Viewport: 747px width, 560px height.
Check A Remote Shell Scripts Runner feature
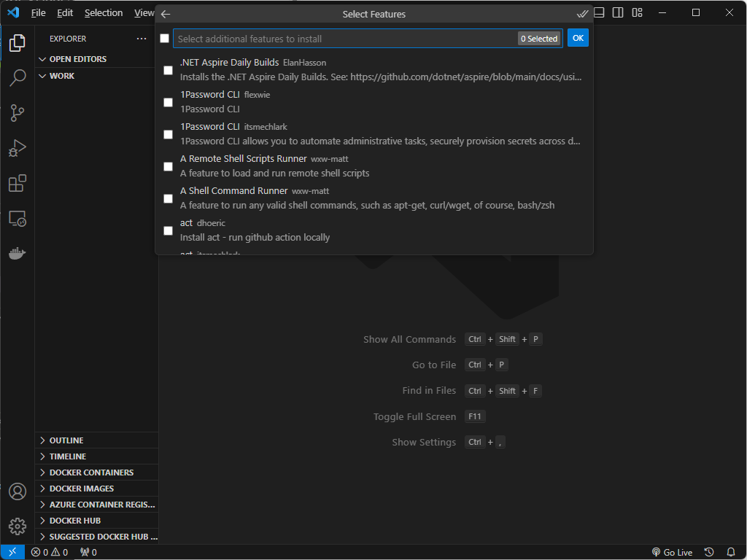coord(169,166)
